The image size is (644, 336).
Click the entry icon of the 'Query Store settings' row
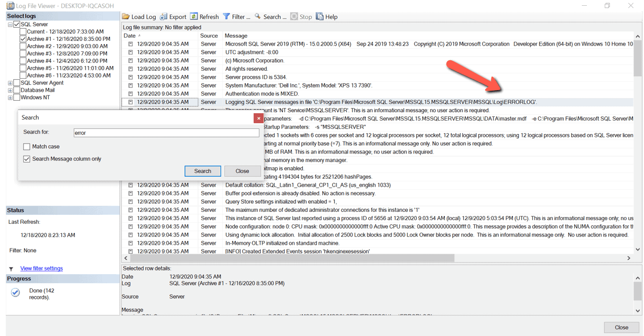tap(131, 202)
